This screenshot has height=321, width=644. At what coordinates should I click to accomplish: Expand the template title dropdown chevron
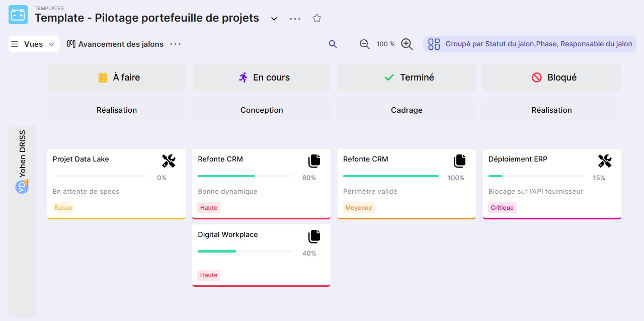click(274, 19)
